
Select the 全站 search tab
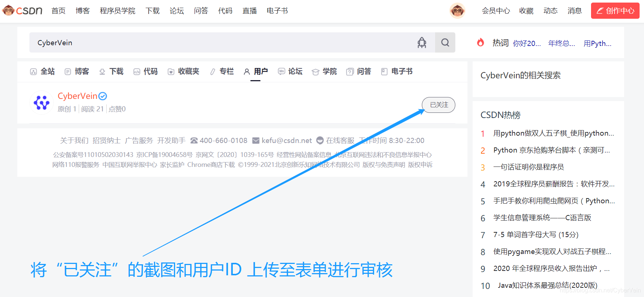coord(42,71)
